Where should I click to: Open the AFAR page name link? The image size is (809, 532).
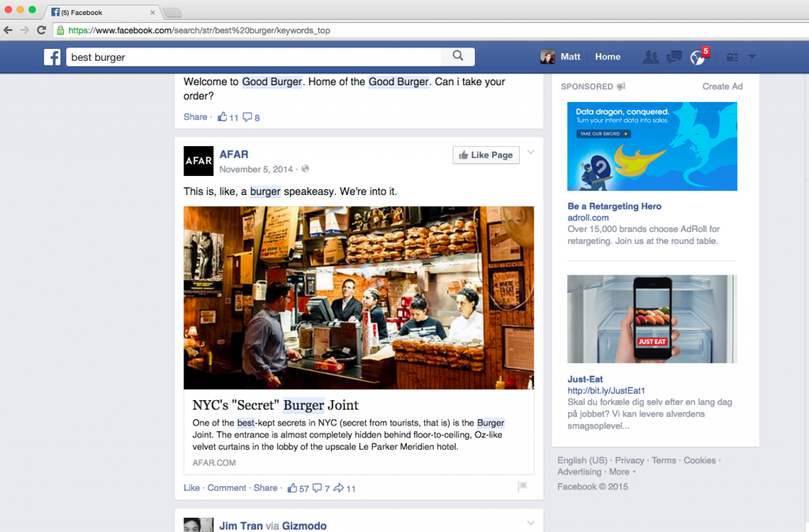pyautogui.click(x=234, y=154)
